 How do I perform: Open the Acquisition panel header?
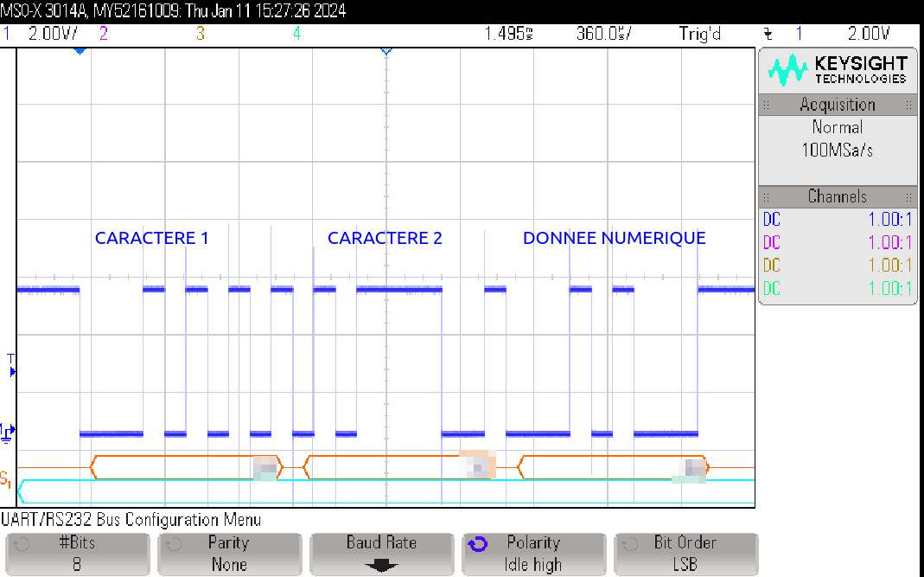(837, 105)
